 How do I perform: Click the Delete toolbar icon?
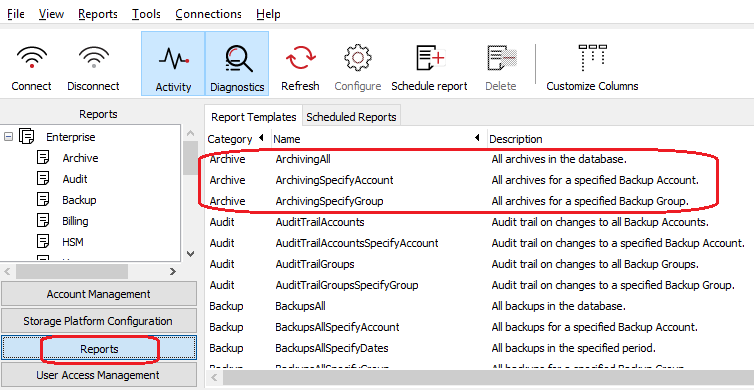point(501,58)
